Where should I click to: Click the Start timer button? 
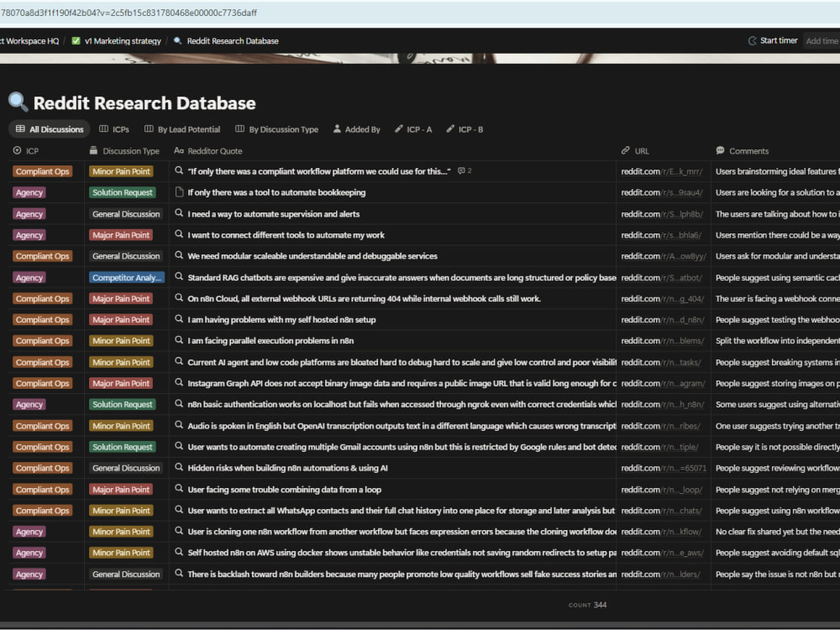pos(773,40)
